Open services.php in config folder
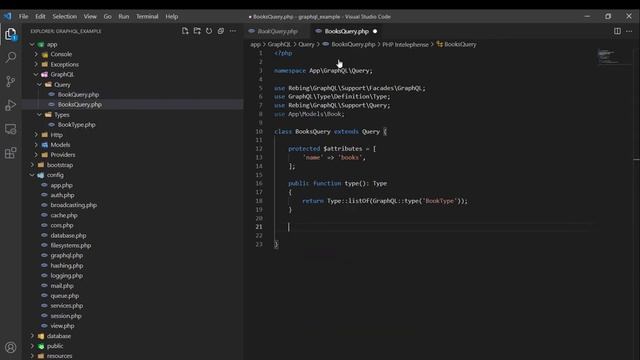Screen dimensions: 640x360 pos(67,306)
